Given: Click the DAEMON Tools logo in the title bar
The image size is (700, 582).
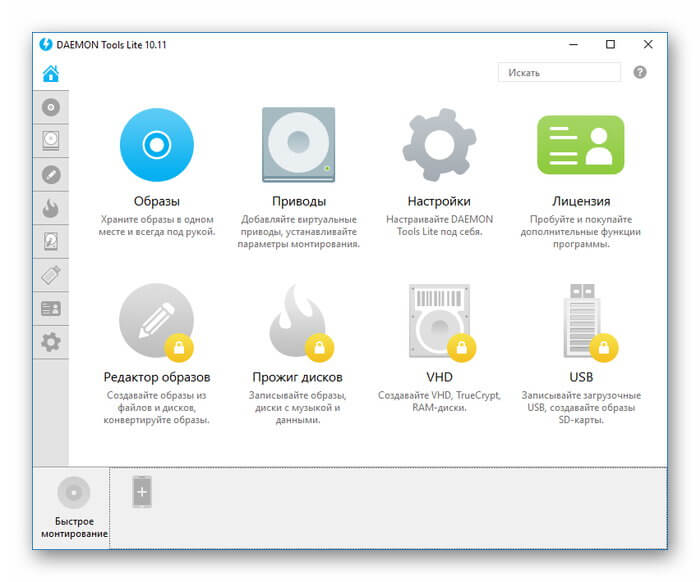Looking at the screenshot, I should point(46,45).
